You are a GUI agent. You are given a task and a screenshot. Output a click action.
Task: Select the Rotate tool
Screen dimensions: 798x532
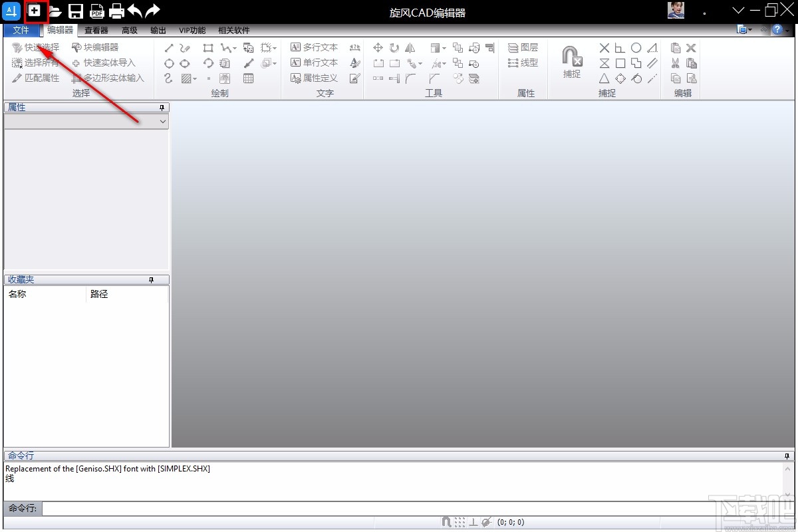coord(394,48)
